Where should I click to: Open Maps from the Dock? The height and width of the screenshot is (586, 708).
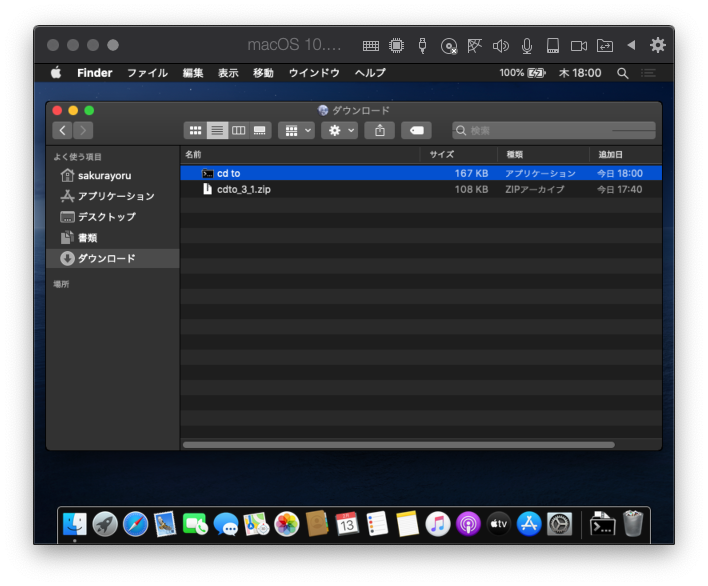pyautogui.click(x=256, y=524)
